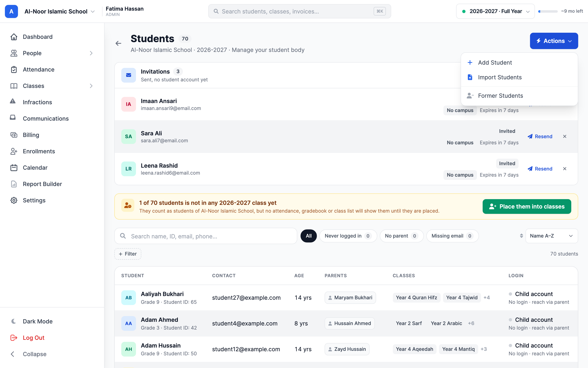Click the Billing wallet icon
Viewport: 588px width, 368px height.
[x=14, y=135]
